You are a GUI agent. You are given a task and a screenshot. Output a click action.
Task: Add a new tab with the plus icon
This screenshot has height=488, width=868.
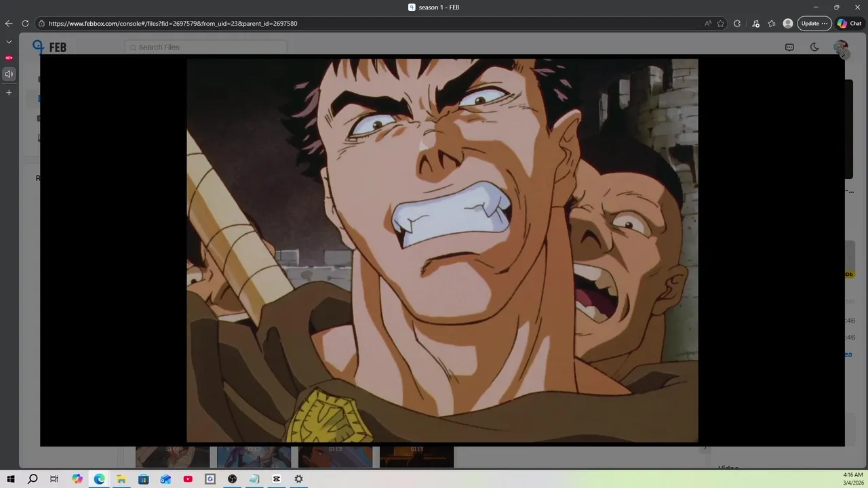(x=9, y=92)
